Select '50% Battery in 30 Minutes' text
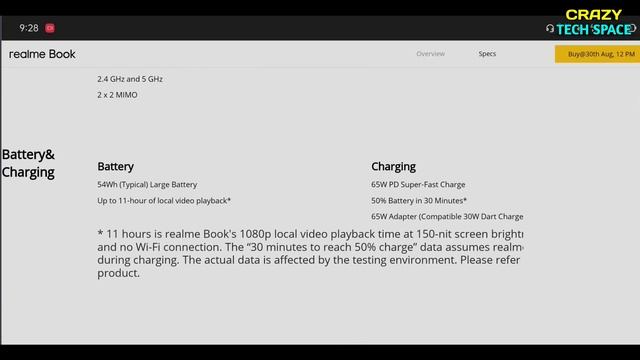 coord(419,201)
